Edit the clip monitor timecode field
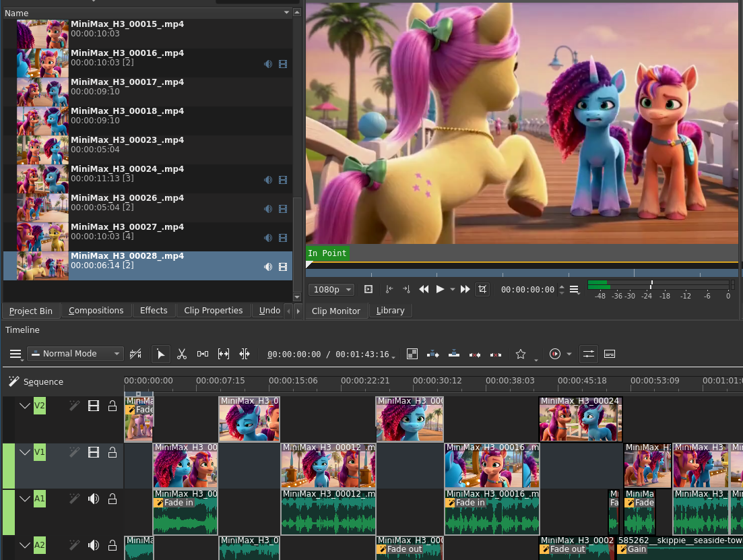Image resolution: width=743 pixels, height=560 pixels. click(527, 289)
